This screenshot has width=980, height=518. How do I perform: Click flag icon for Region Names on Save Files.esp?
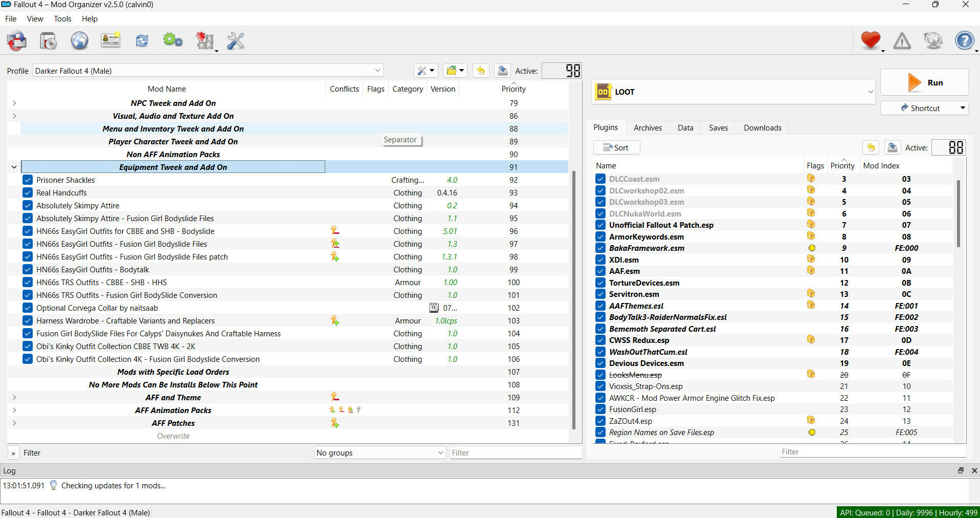point(811,432)
